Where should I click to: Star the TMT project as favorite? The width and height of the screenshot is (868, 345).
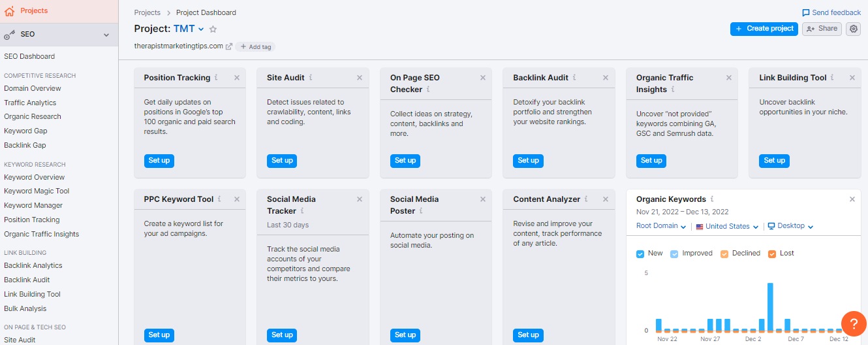[x=213, y=29]
